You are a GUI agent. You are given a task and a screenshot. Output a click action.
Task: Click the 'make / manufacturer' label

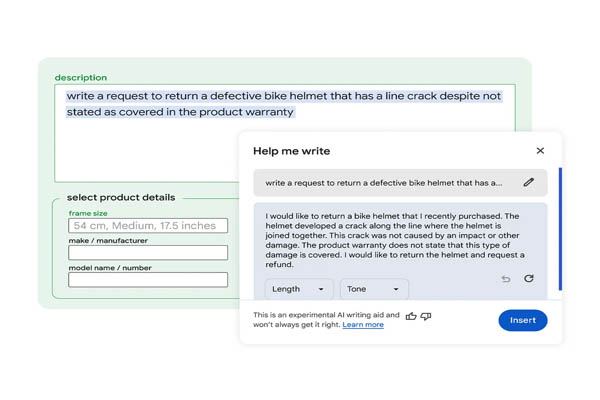pyautogui.click(x=108, y=240)
